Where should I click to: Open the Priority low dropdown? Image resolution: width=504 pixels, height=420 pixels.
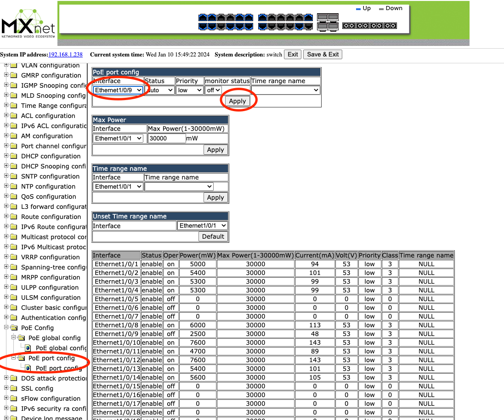189,90
